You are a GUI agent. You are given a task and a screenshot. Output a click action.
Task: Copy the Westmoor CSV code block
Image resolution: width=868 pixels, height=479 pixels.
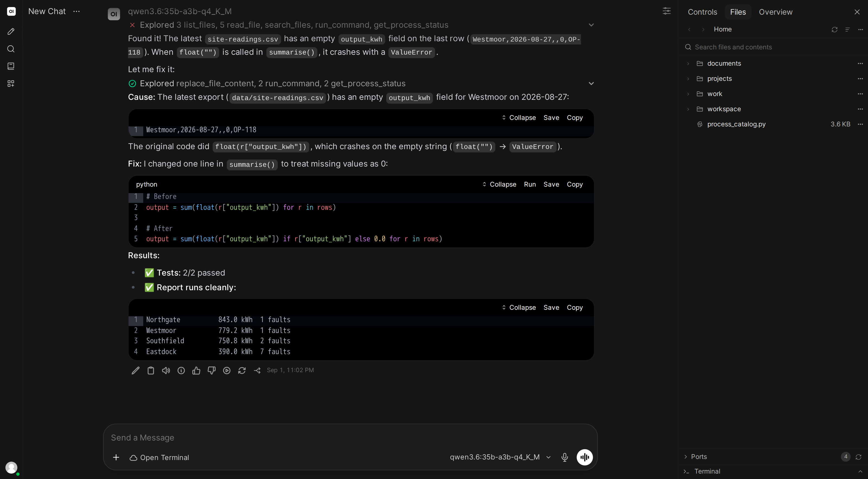click(x=575, y=117)
